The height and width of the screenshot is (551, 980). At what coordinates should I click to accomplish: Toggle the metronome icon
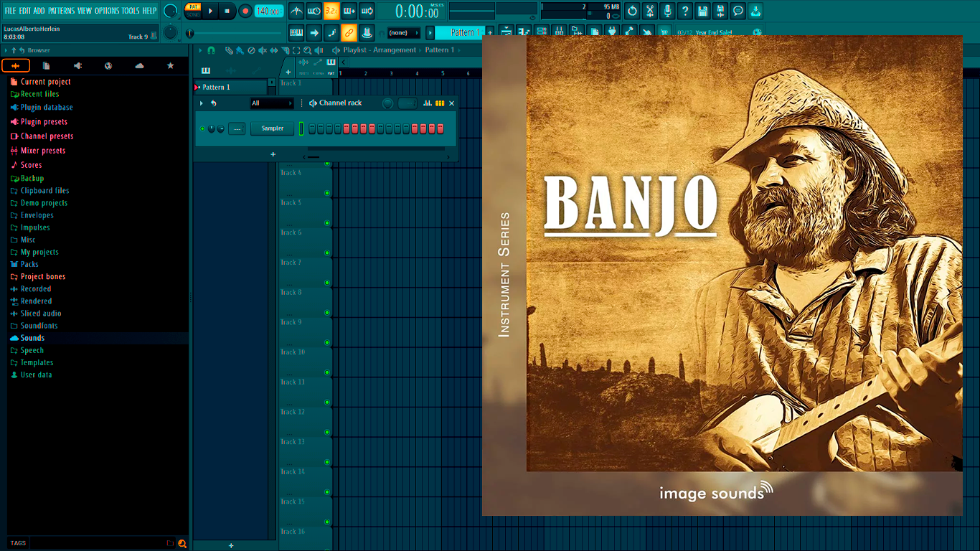click(297, 11)
